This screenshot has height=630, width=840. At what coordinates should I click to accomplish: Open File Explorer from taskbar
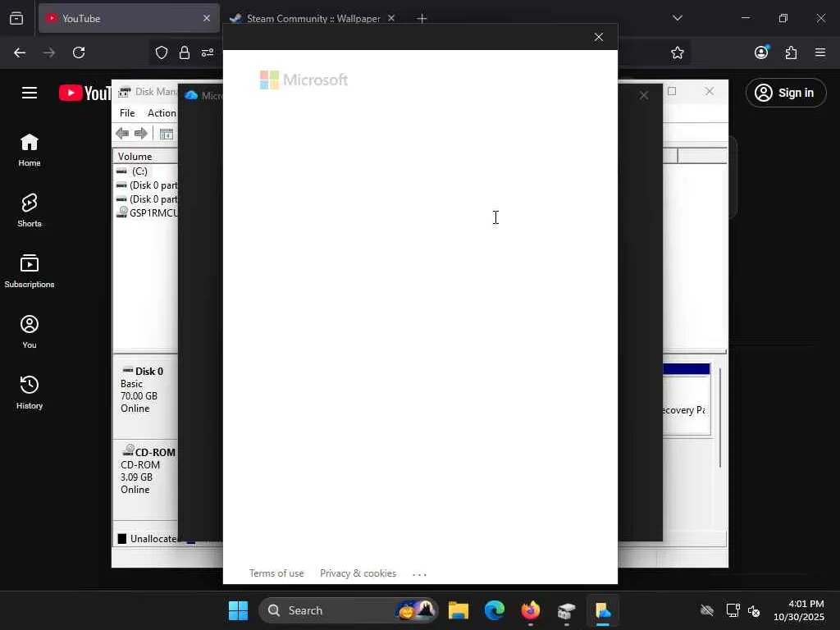coord(459,610)
